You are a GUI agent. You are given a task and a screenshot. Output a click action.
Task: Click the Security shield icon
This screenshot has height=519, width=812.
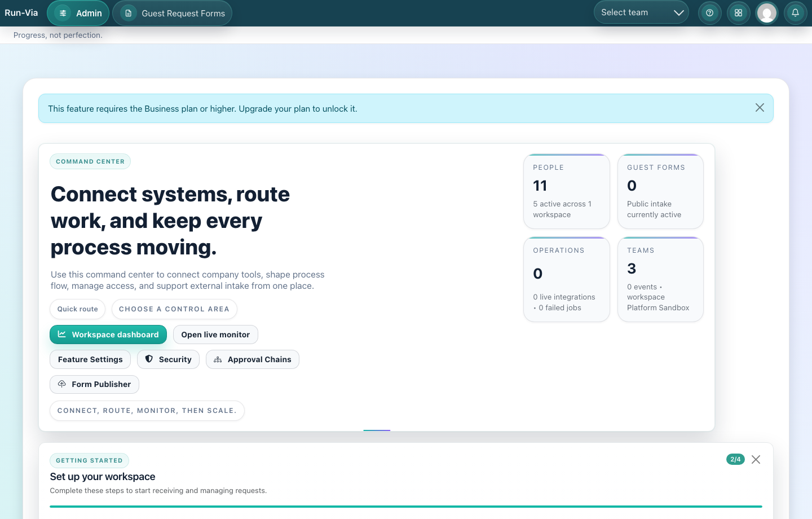(x=149, y=359)
